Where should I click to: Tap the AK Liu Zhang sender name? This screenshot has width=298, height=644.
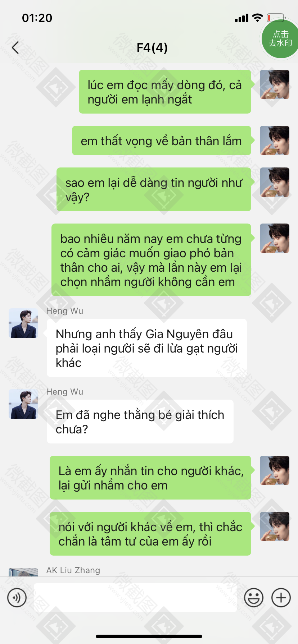coord(73,570)
